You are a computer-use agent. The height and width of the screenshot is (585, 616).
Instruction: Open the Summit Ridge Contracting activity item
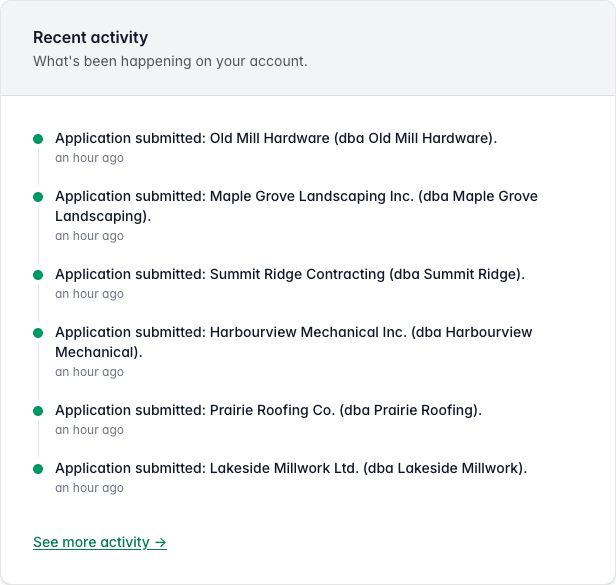click(x=290, y=274)
